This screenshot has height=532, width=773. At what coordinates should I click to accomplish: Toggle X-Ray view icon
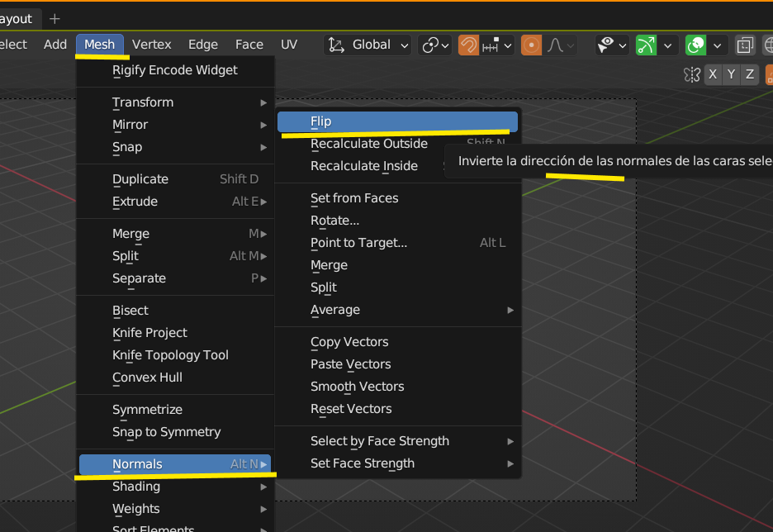click(745, 45)
